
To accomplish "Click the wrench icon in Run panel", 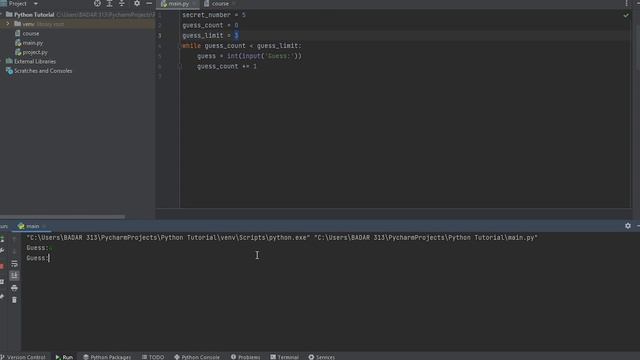I will pyautogui.click(x=2, y=251).
